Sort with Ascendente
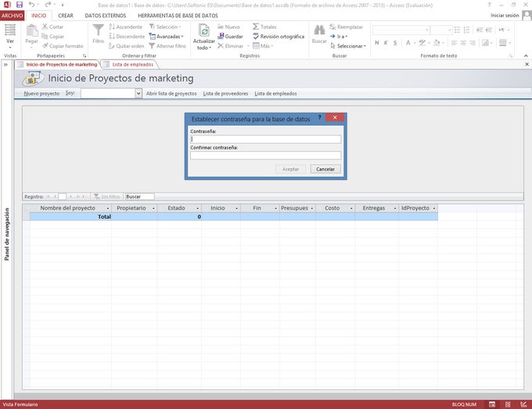This screenshot has width=532, height=409. point(125,27)
